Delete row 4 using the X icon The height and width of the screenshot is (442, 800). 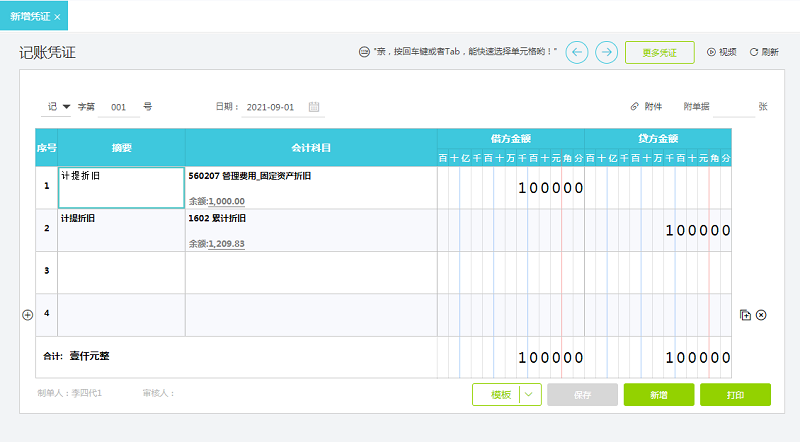click(x=761, y=315)
